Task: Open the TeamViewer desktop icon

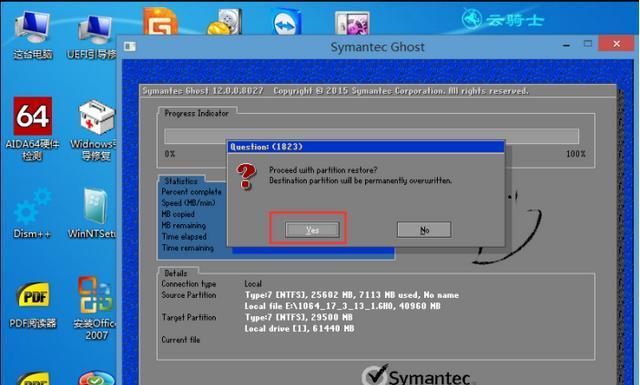Action: point(287,23)
